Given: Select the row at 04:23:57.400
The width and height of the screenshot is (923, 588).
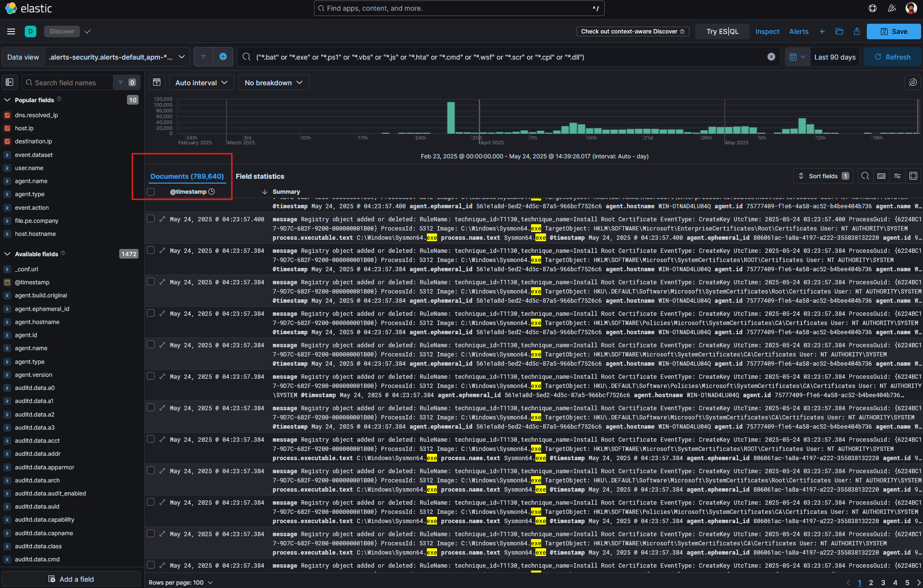Looking at the screenshot, I should 151,219.
